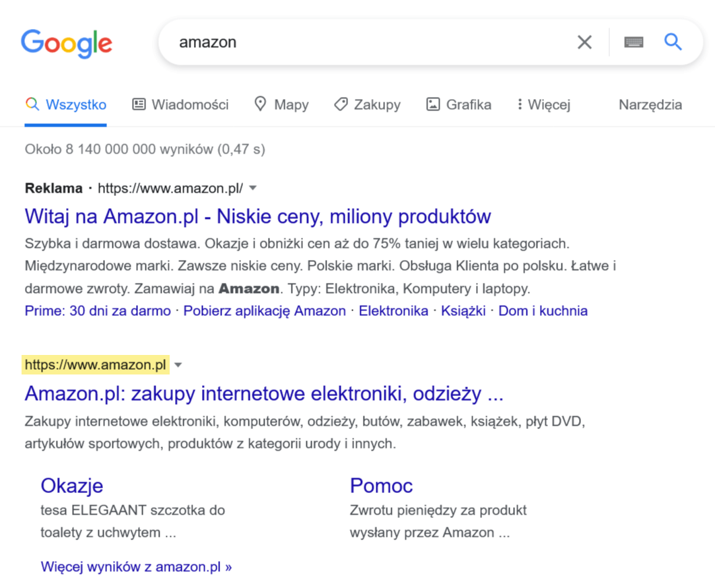
Task: Click the blue search magnifier icon
Action: (x=673, y=42)
